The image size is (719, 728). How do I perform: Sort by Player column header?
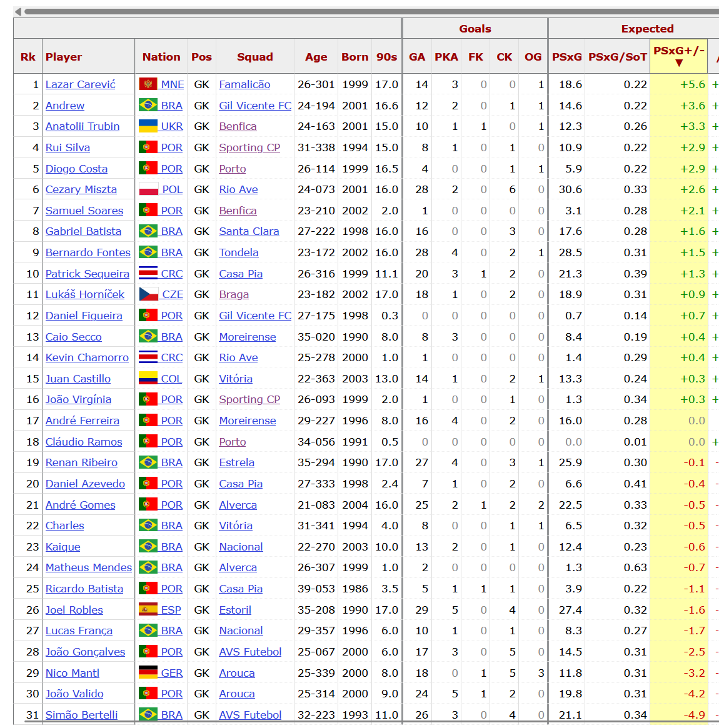[64, 57]
